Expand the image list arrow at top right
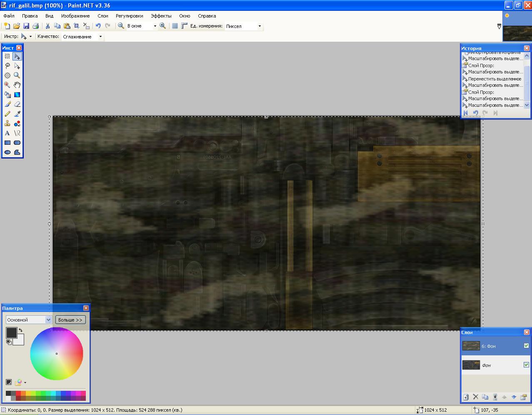The height and width of the screenshot is (415, 532). [x=500, y=26]
